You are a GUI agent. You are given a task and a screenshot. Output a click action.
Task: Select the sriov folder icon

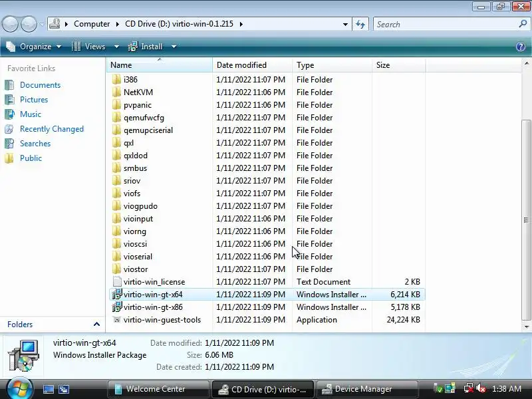tap(116, 180)
